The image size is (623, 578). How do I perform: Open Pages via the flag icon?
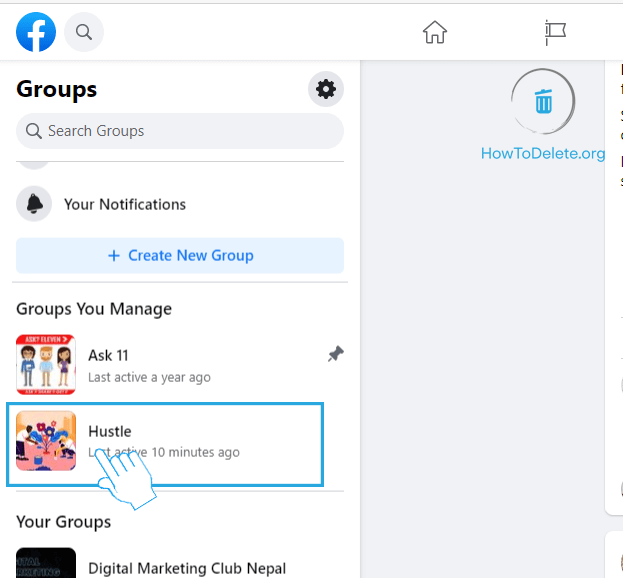555,33
